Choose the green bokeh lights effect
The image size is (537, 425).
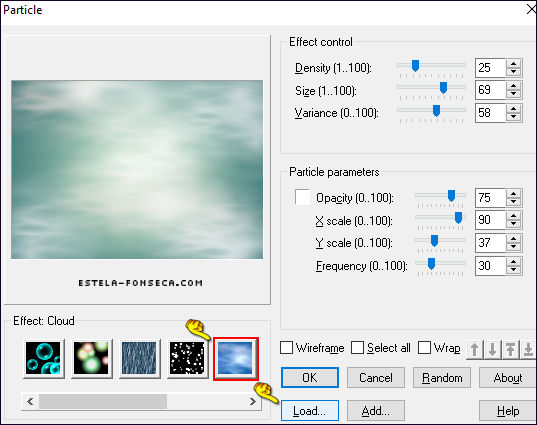point(91,358)
